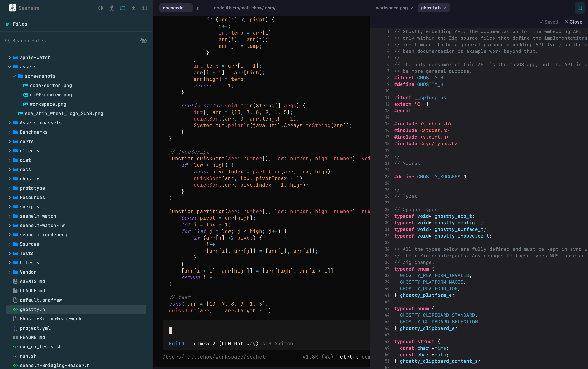Switch to the ghostty.h tab
588x369 pixels.
tap(431, 8)
